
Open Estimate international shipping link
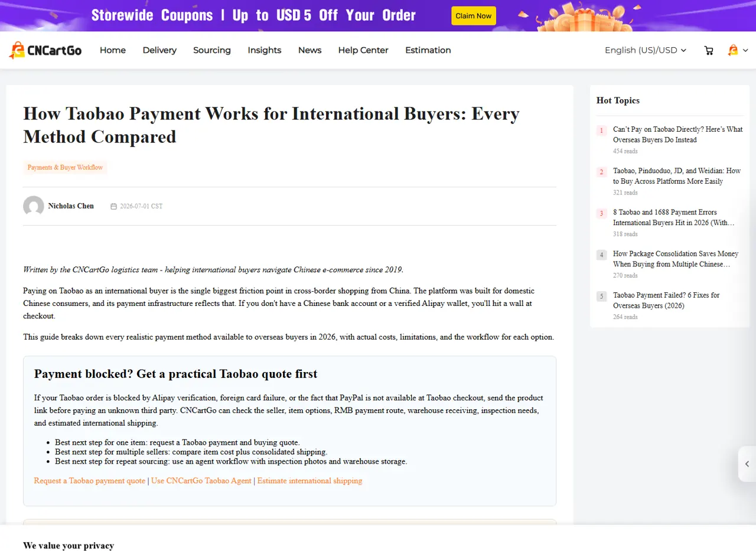pos(309,481)
